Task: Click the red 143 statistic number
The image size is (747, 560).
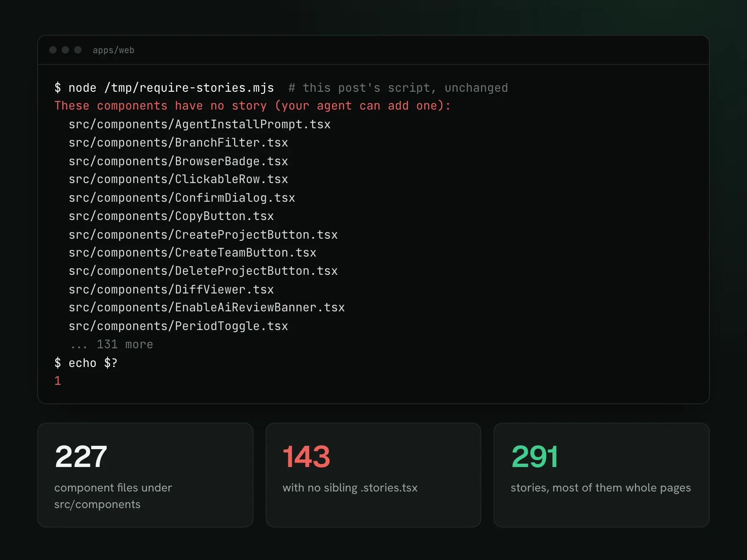Action: (x=306, y=457)
